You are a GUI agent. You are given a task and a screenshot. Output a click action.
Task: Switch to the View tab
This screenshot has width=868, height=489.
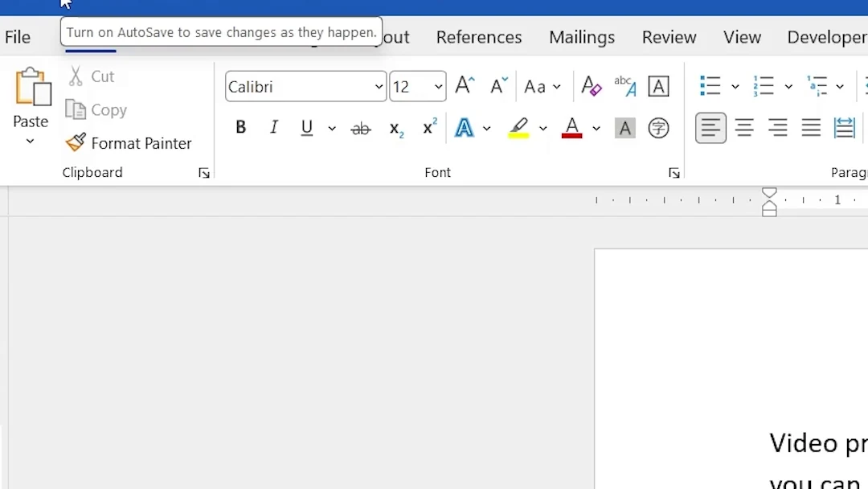coord(742,37)
